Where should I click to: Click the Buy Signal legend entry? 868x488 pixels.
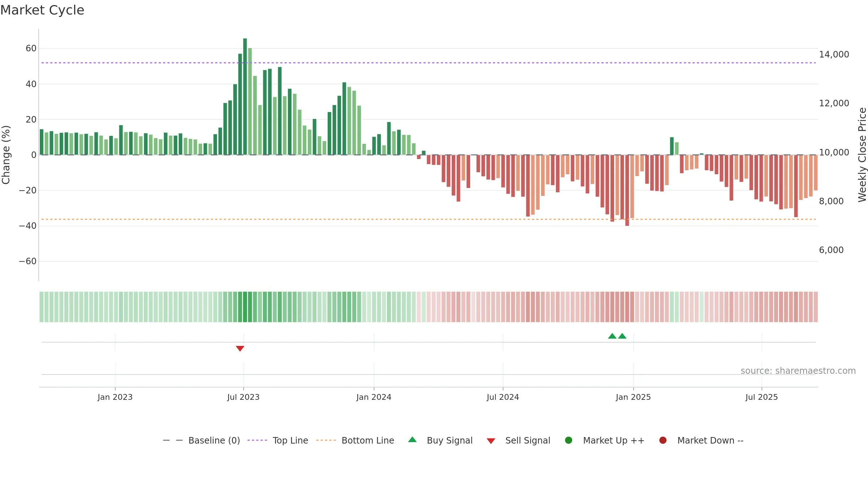coord(440,440)
